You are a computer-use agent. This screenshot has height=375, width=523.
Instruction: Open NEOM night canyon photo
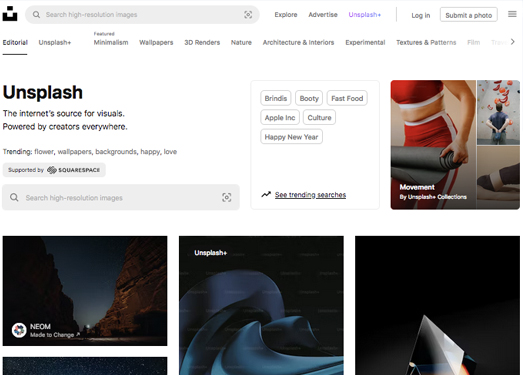coord(85,291)
